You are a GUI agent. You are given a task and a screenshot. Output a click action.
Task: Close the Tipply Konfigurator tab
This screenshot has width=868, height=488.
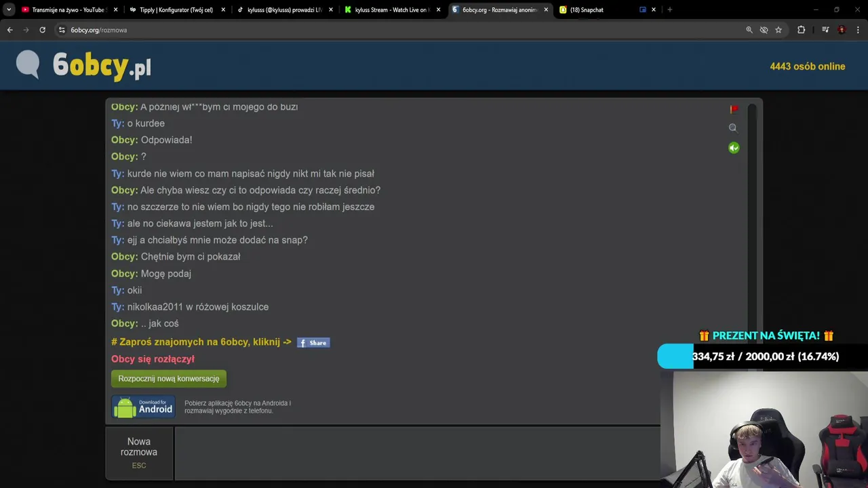(x=223, y=9)
